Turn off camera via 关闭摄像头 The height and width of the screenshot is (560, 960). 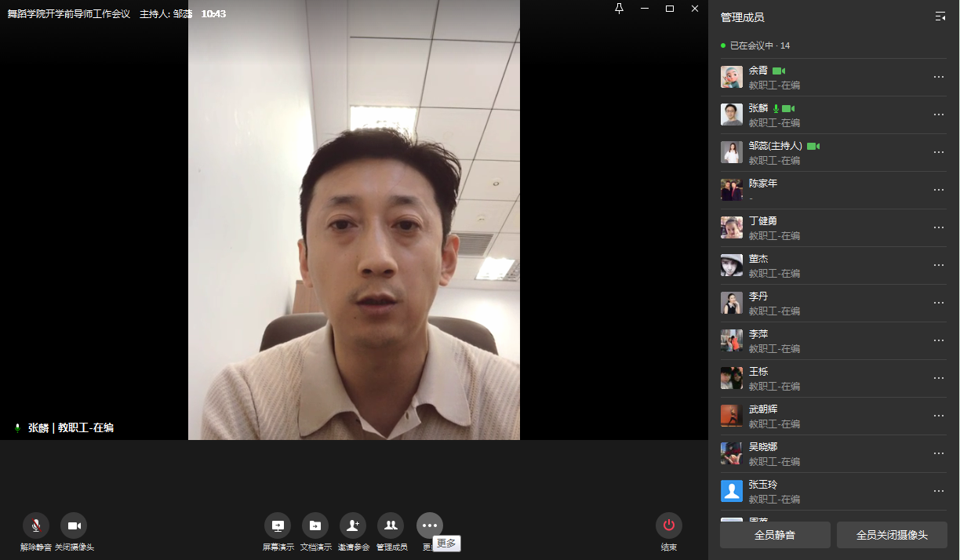click(74, 525)
